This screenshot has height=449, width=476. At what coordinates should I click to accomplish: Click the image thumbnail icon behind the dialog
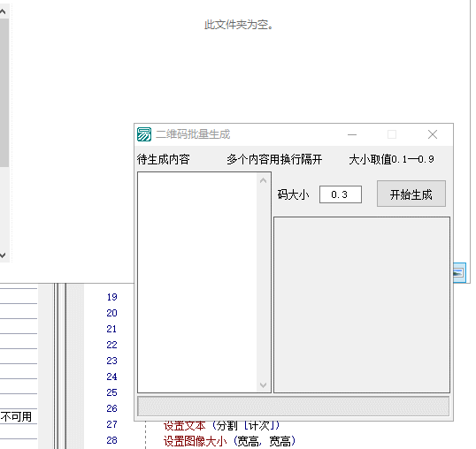click(x=459, y=272)
